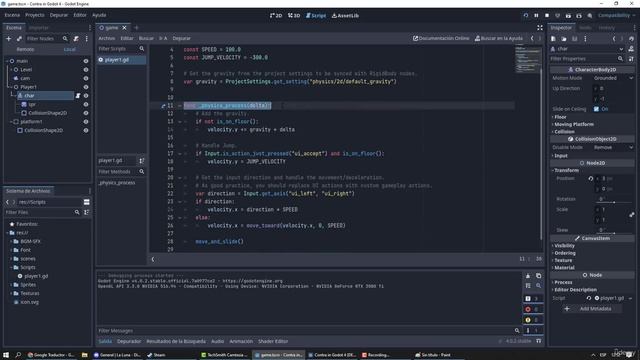Toggle visibility of the cam node
This screenshot has height=360, width=640.
86,78
